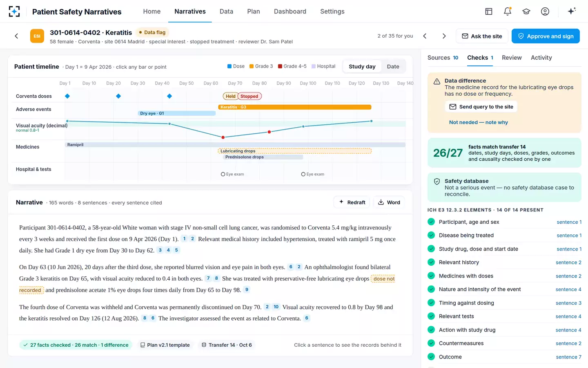Click Ask the site button

pyautogui.click(x=482, y=36)
